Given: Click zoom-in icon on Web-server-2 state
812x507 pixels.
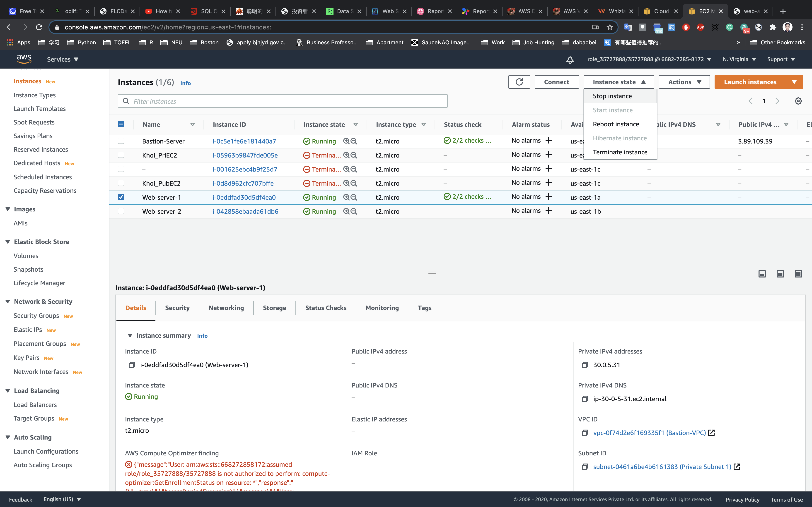Looking at the screenshot, I should click(346, 211).
